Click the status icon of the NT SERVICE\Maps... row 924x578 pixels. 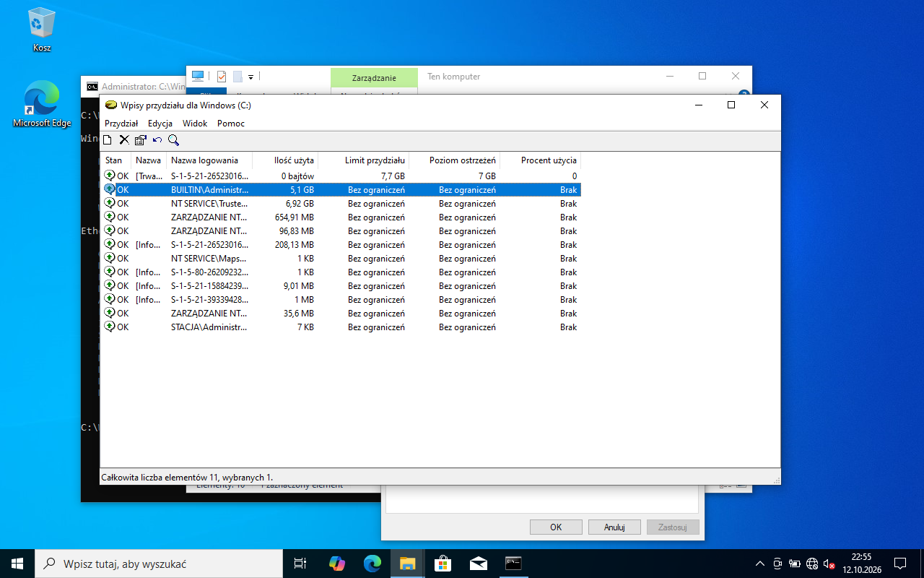110,258
